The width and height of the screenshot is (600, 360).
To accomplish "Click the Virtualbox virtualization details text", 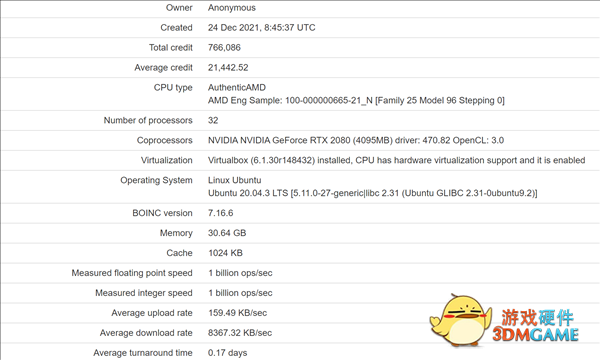I will 396,160.
